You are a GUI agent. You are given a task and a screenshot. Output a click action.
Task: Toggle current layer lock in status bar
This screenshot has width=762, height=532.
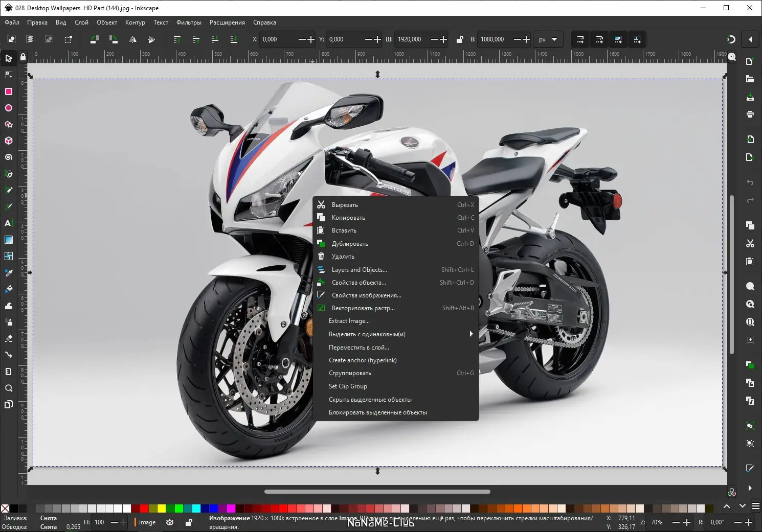(x=189, y=522)
